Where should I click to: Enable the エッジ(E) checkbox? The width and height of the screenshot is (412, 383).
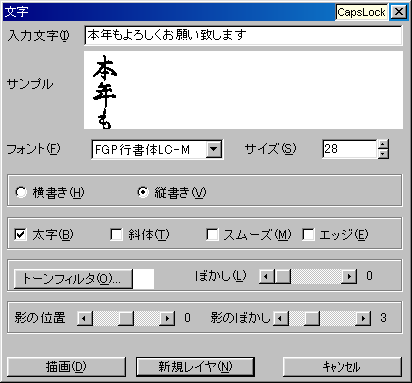point(308,234)
